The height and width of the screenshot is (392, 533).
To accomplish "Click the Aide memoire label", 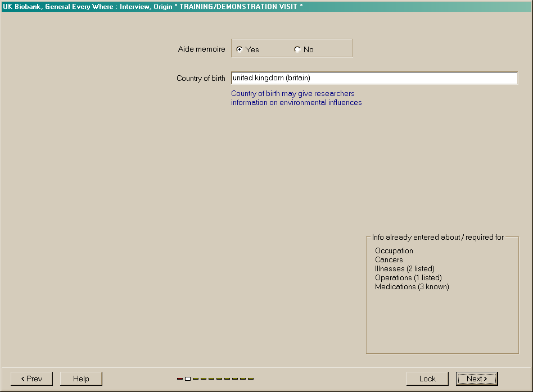I will (201, 49).
